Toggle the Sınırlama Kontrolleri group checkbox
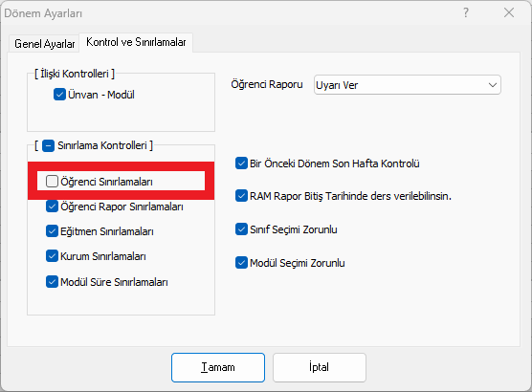This screenshot has height=392, width=532. click(x=48, y=146)
